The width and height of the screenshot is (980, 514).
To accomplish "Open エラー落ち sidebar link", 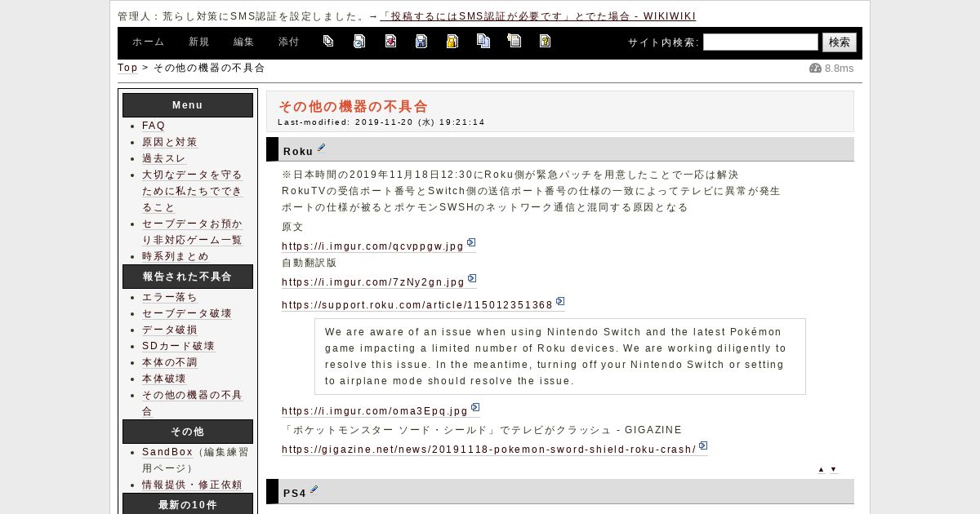I will (x=170, y=297).
